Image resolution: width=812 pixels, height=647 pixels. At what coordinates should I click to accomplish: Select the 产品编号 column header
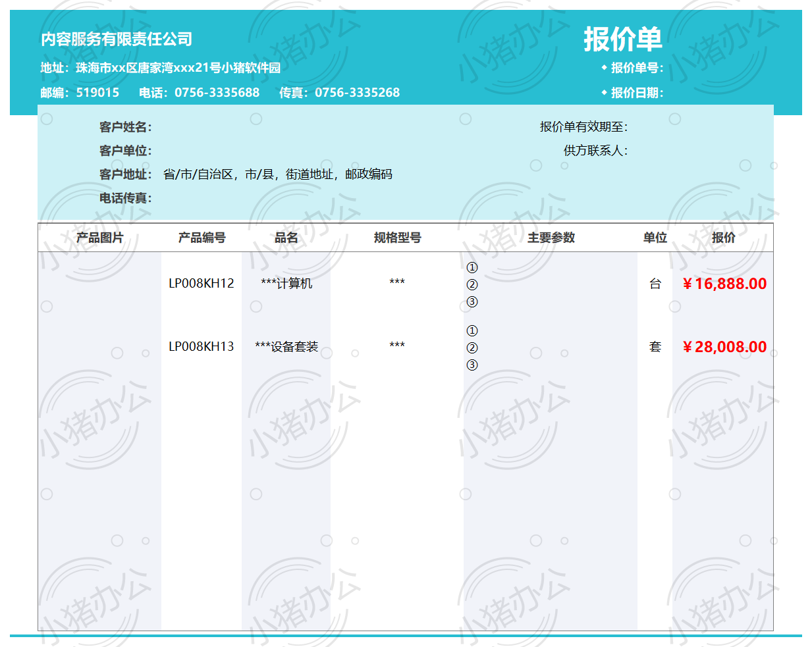202,238
